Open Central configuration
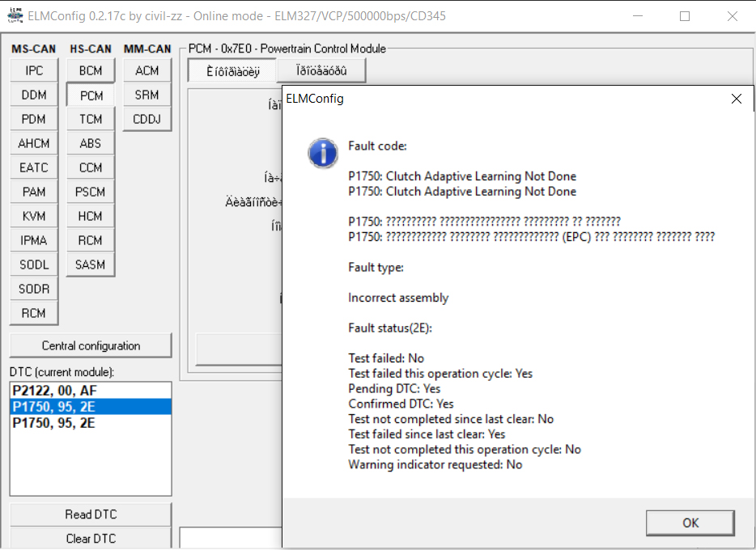Image resolution: width=756 pixels, height=550 pixels. 91,345
